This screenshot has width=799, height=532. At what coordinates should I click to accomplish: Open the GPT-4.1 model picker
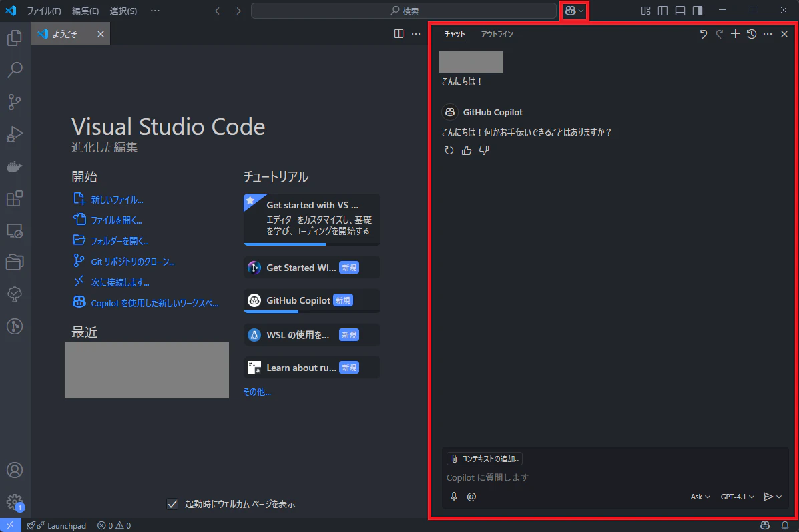[737, 497]
